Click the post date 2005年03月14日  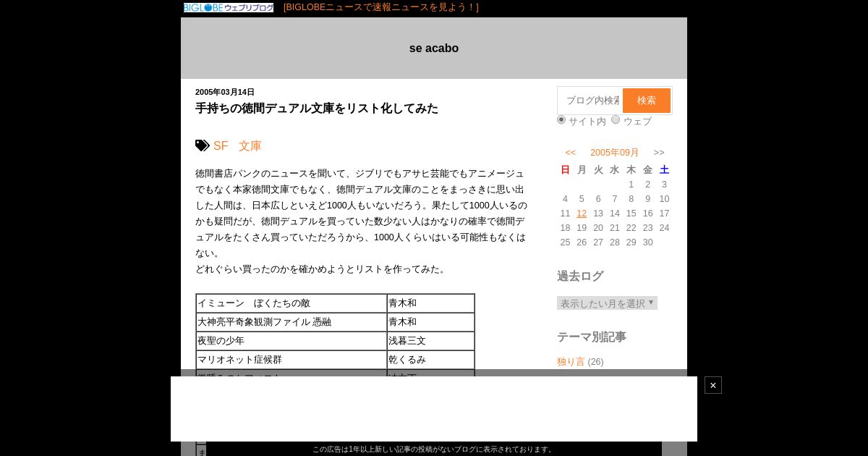tap(225, 92)
